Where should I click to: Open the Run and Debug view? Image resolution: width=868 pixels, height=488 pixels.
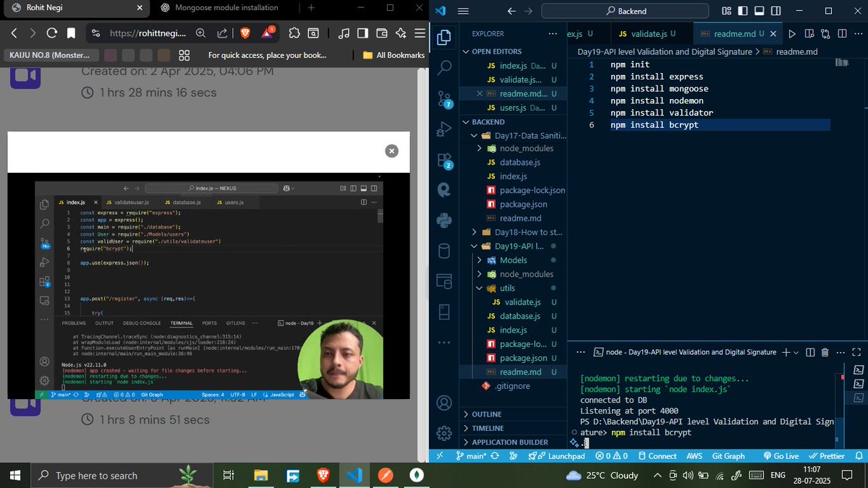tap(444, 129)
